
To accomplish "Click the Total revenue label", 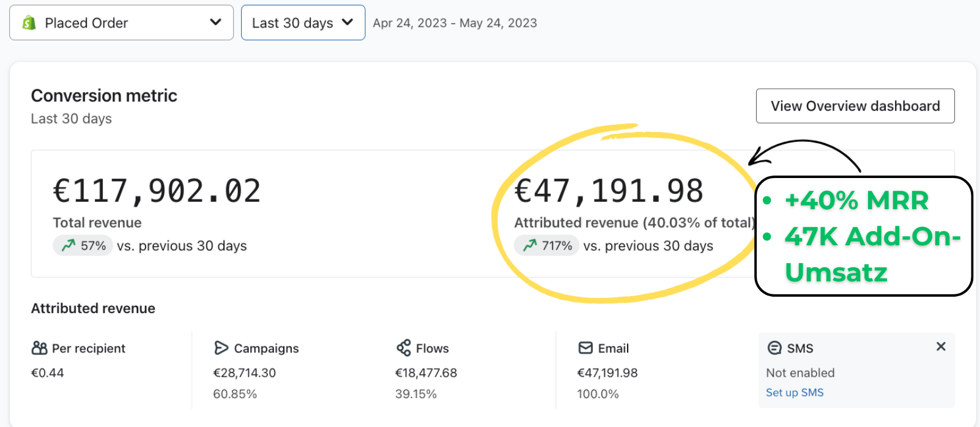I will (97, 223).
